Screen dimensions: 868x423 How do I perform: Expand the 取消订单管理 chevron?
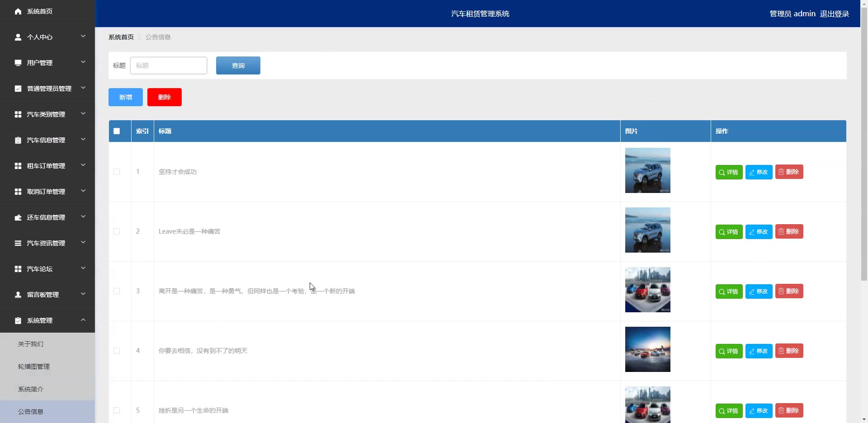coord(83,191)
